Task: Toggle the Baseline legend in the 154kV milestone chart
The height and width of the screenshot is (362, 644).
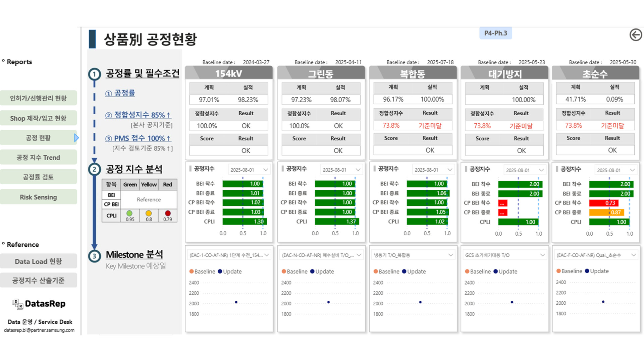Action: pyautogui.click(x=203, y=271)
